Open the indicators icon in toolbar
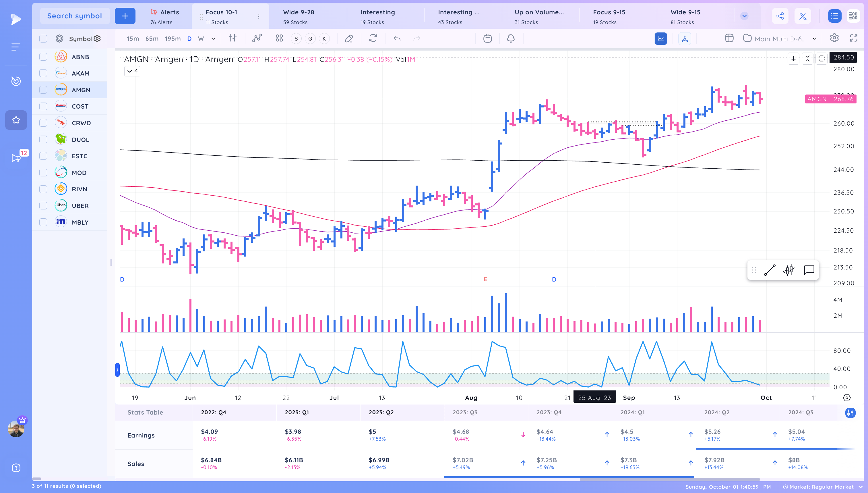 coord(257,38)
